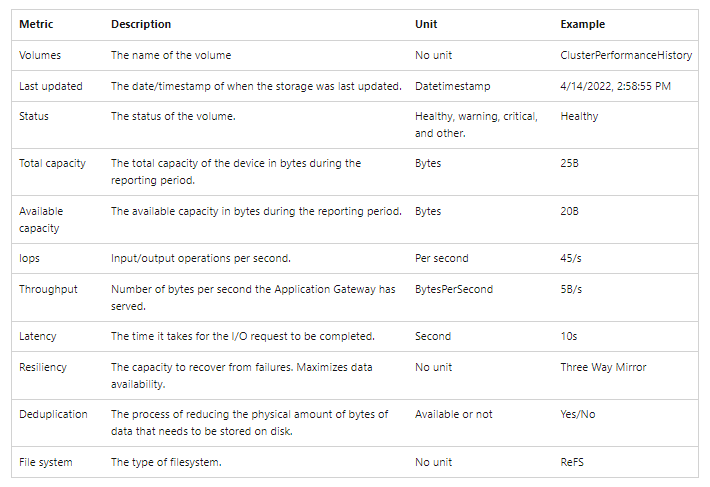Select the Deduplication metric cell
The height and width of the screenshot is (487, 710).
coord(53,414)
